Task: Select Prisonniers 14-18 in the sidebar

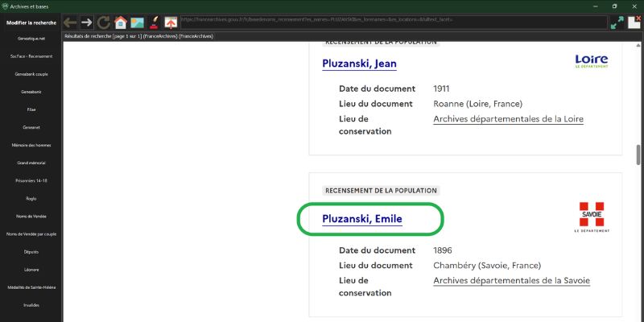Action: click(x=31, y=180)
